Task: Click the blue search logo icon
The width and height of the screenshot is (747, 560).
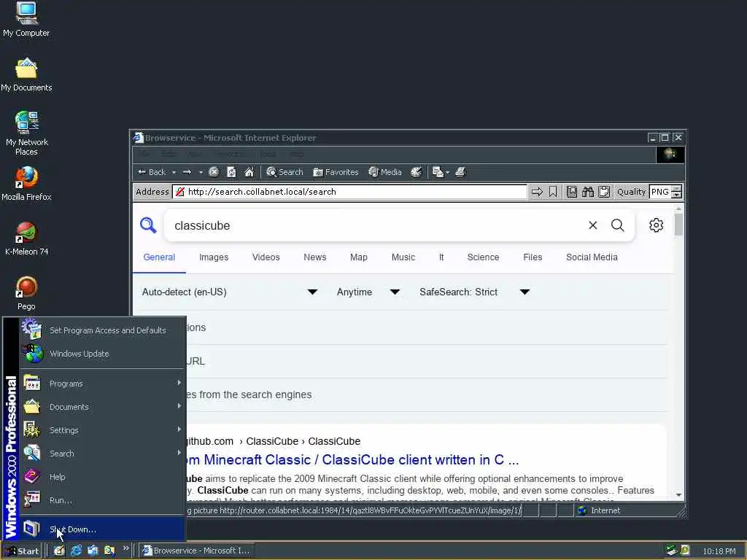Action: tap(148, 225)
